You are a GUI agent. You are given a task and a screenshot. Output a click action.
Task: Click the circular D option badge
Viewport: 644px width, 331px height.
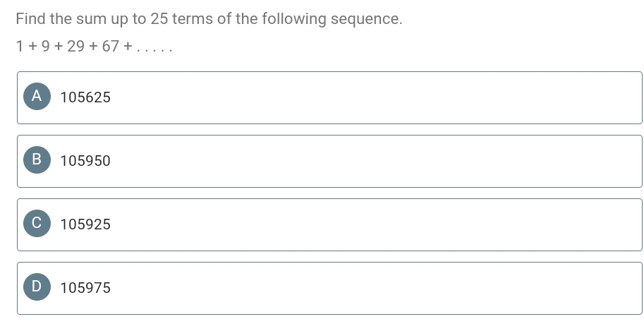pos(37,287)
